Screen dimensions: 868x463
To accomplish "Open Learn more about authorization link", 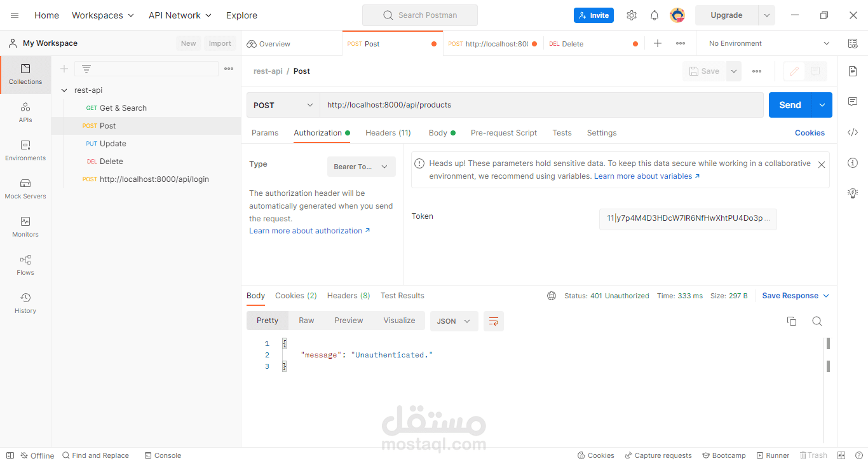I will [x=309, y=231].
